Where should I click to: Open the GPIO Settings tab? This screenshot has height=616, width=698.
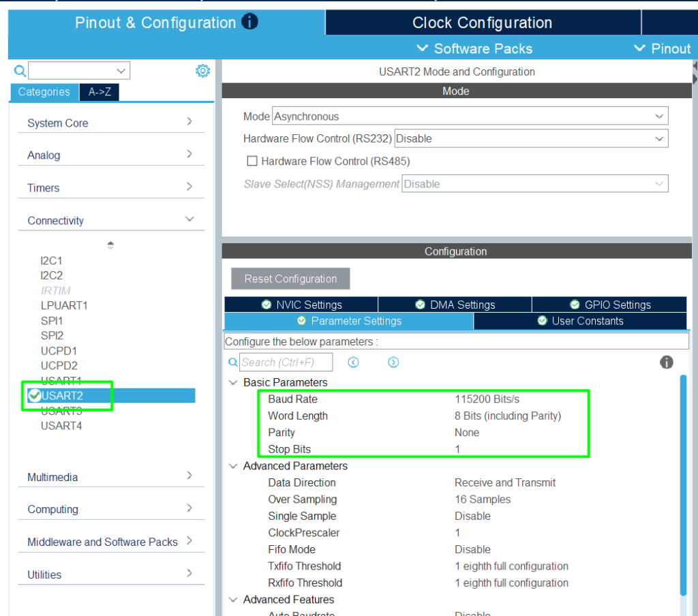(609, 305)
